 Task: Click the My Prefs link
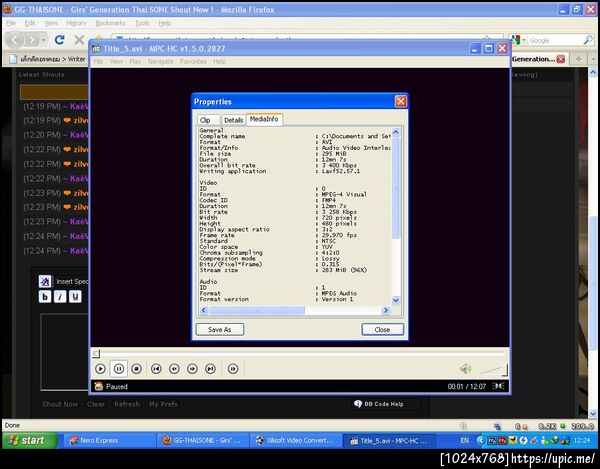point(163,404)
